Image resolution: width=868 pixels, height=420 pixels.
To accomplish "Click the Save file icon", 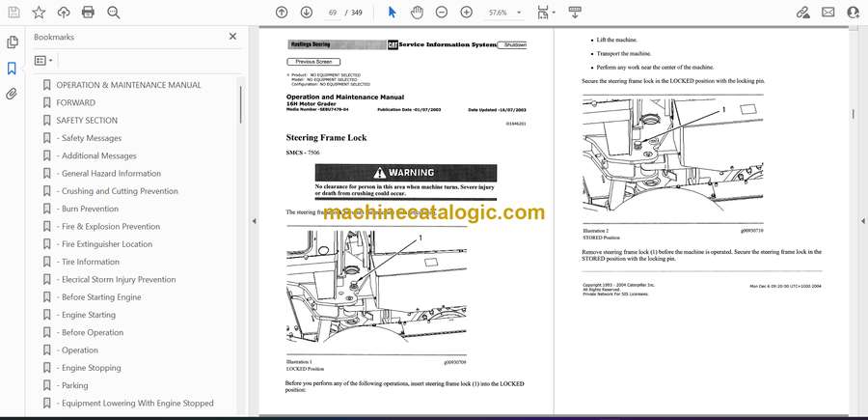I will coord(14,13).
